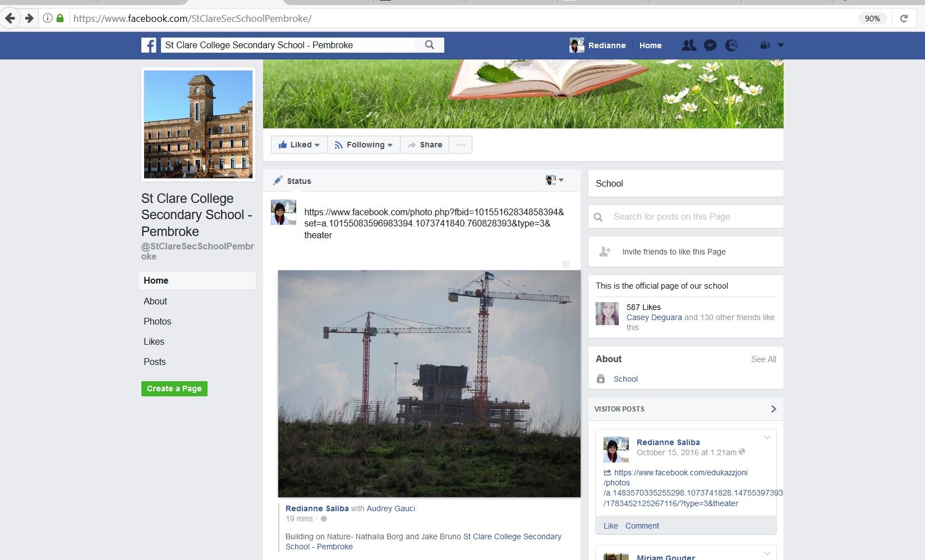Go back with the browser back arrow
The height and width of the screenshot is (560, 925).
click(10, 18)
